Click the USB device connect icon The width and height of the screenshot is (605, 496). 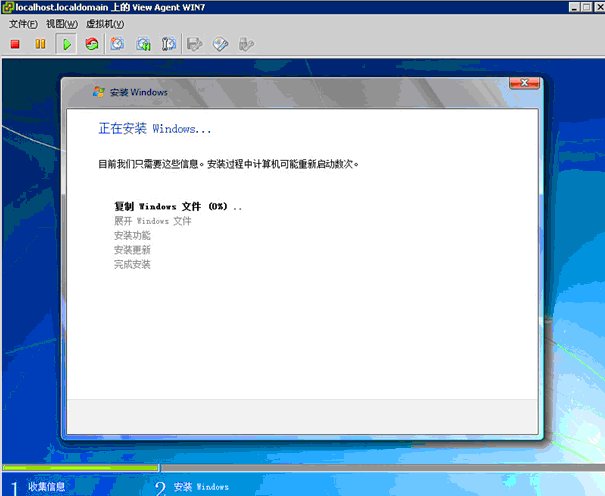click(246, 44)
